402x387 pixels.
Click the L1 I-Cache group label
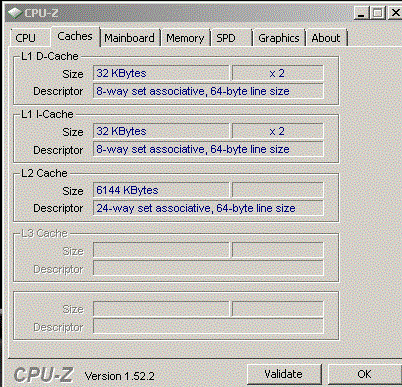click(47, 114)
